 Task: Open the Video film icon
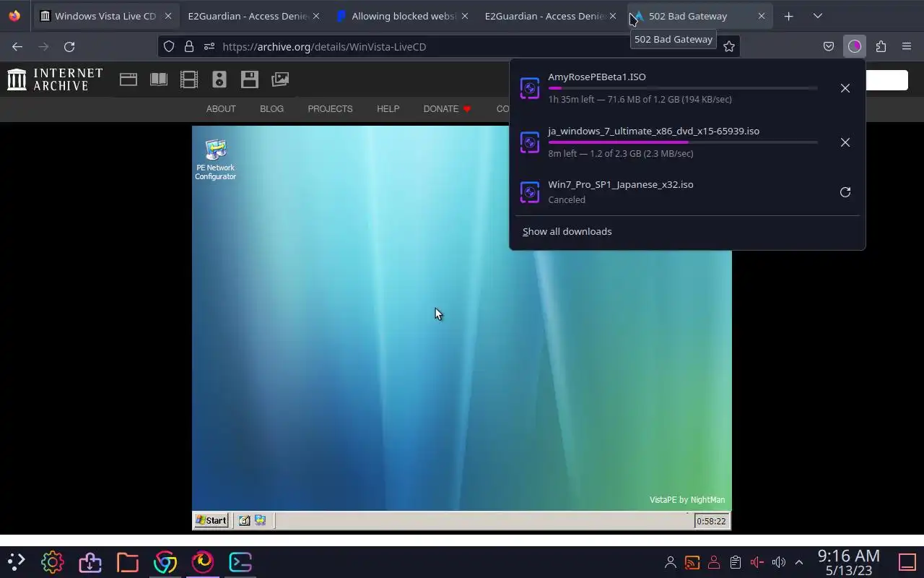click(189, 79)
